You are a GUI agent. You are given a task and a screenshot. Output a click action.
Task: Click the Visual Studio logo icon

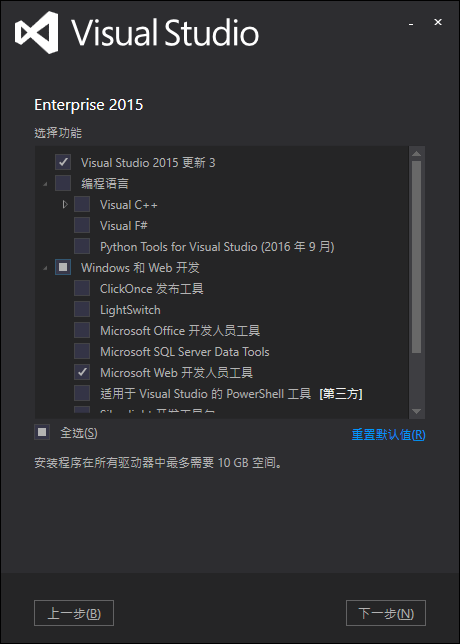coord(37,32)
